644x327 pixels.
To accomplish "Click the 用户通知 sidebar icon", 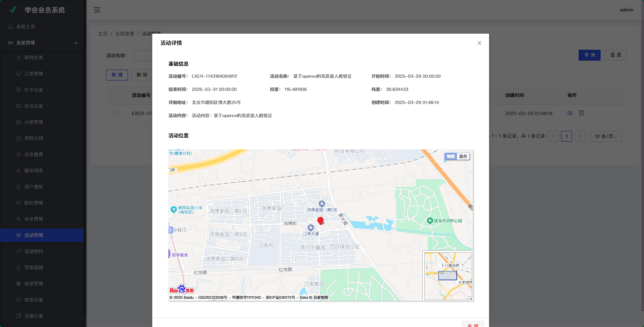I will (19, 187).
